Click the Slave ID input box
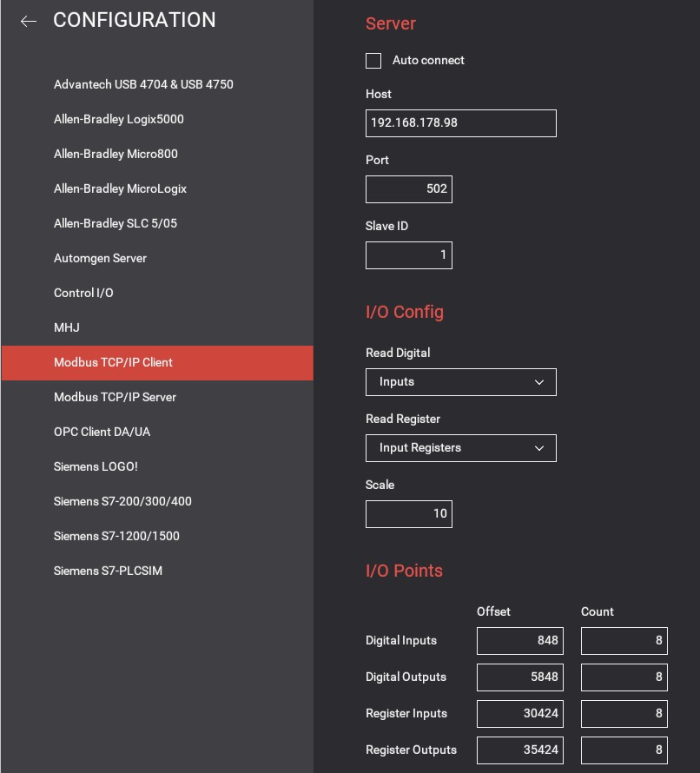This screenshot has height=773, width=700. 408,255
